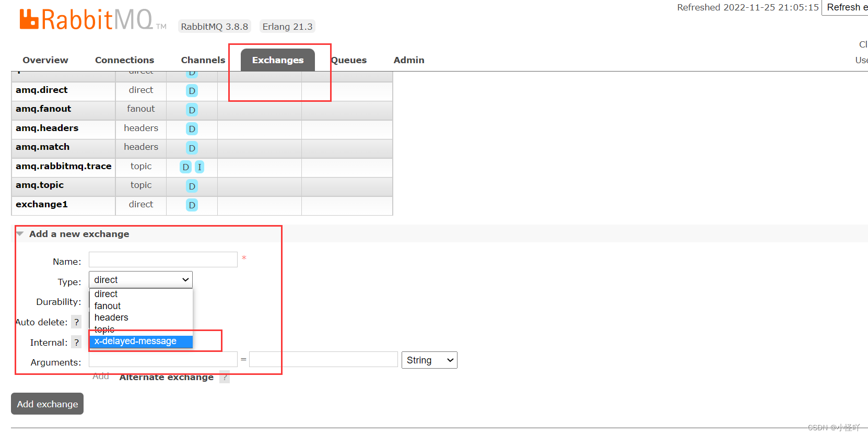The height and width of the screenshot is (436, 868).
Task: Click the Add exchange button
Action: click(x=47, y=404)
